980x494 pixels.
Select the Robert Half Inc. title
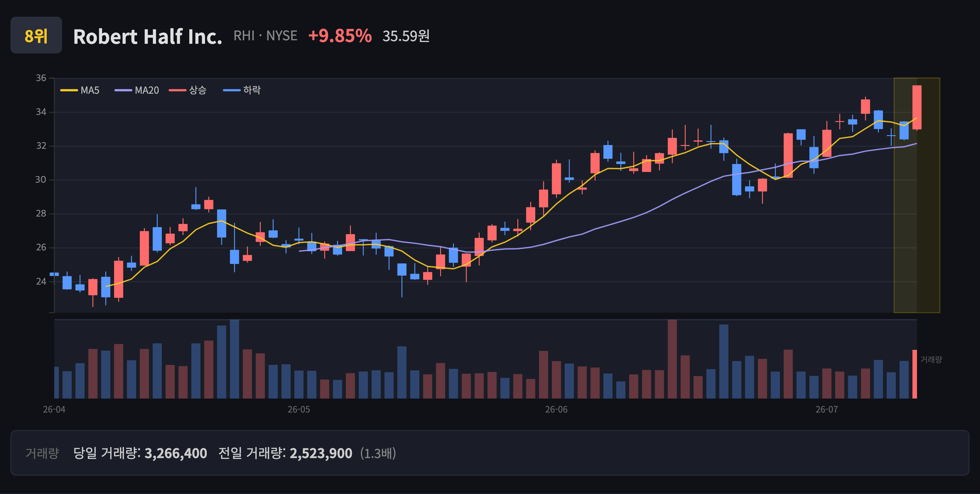point(148,36)
